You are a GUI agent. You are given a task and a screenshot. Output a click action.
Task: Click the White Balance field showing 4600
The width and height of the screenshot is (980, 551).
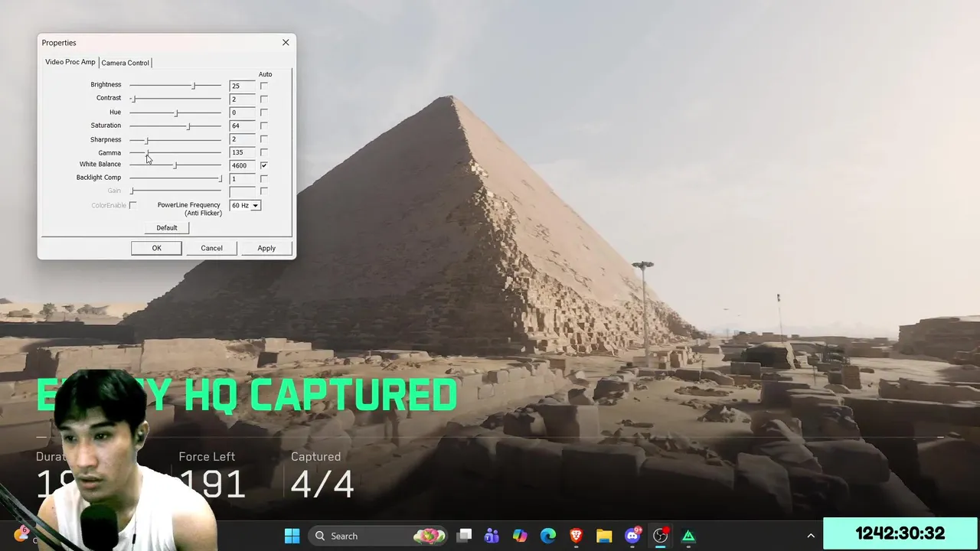[x=242, y=165]
